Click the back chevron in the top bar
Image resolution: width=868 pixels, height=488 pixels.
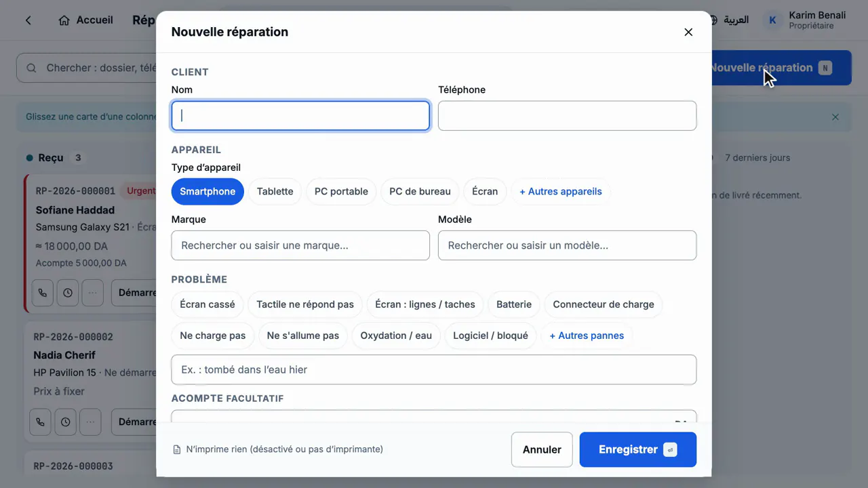point(28,20)
